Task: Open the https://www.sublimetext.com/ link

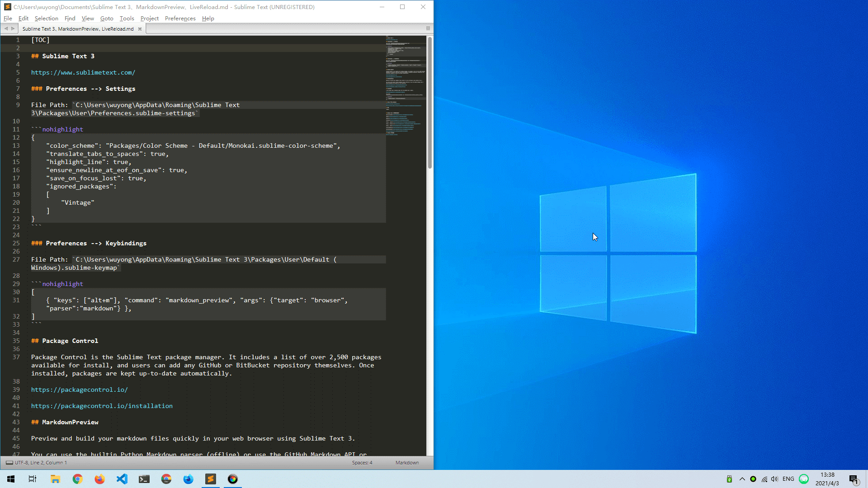Action: [x=83, y=72]
